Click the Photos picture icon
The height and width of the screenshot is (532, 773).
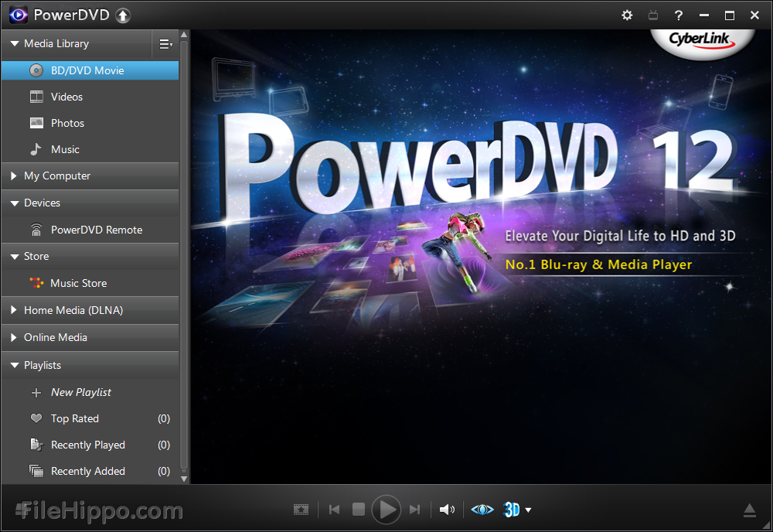(36, 123)
